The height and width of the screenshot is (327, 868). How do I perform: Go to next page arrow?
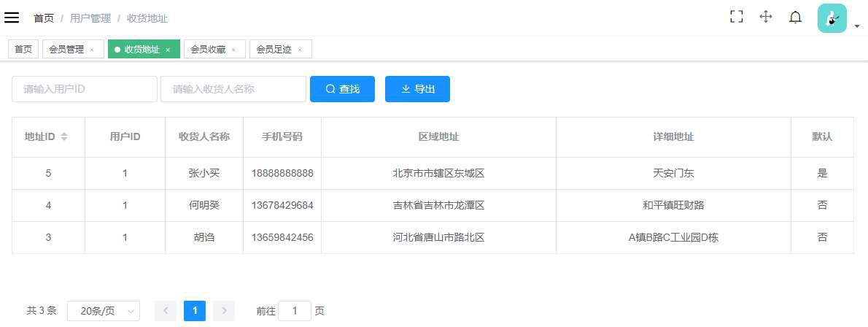coord(224,311)
